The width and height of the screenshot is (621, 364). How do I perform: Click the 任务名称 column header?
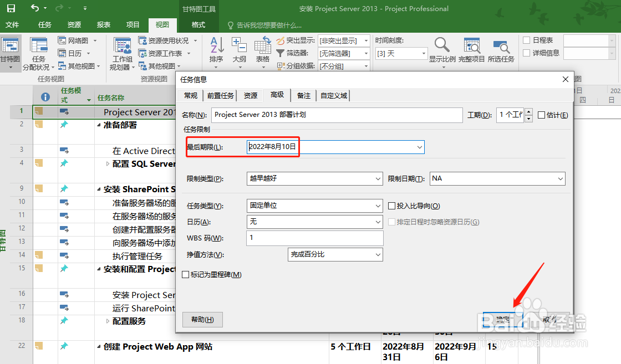(x=111, y=98)
